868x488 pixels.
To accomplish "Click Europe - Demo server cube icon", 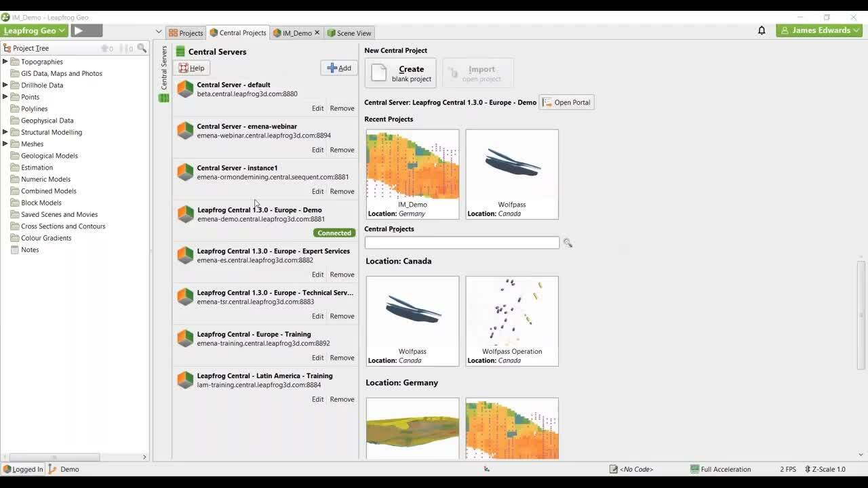I will coord(185,213).
